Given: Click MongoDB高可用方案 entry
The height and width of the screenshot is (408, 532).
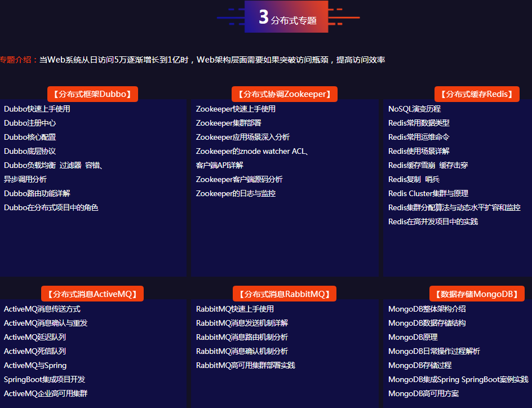Looking at the screenshot, I should tap(424, 393).
